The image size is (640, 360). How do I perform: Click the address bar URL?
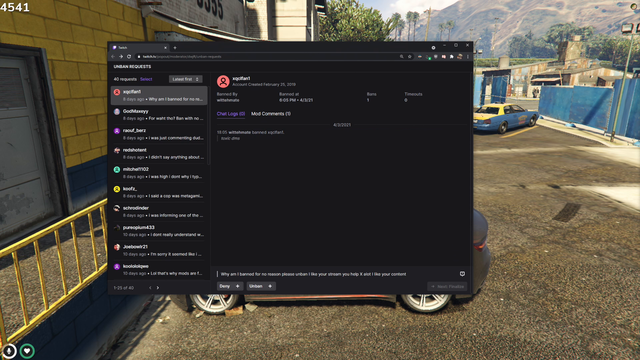[x=182, y=57]
